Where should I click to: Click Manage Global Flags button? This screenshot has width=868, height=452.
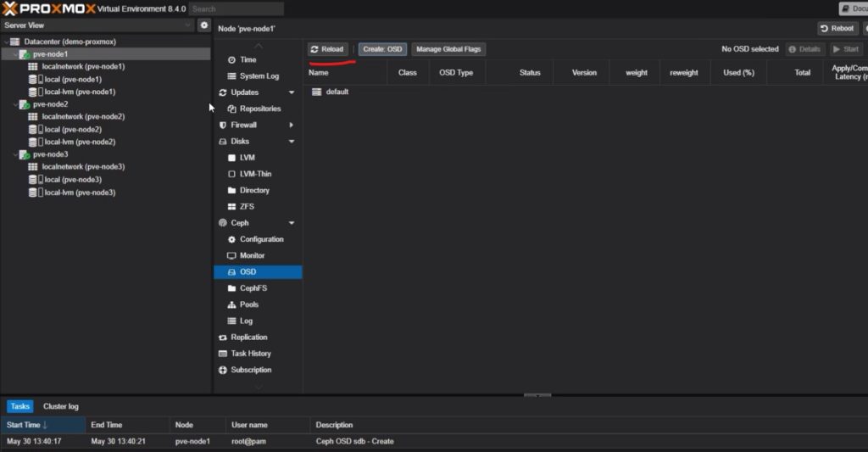click(448, 49)
